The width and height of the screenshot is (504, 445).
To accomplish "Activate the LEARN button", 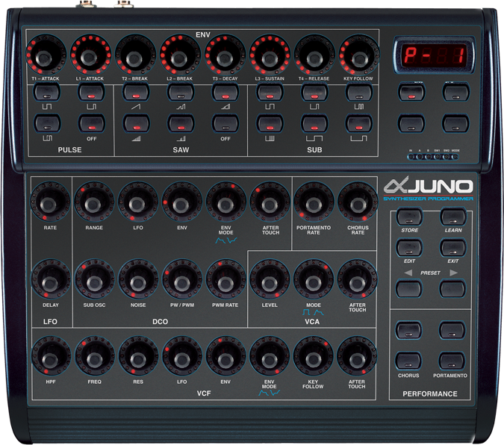I will 453,217.
